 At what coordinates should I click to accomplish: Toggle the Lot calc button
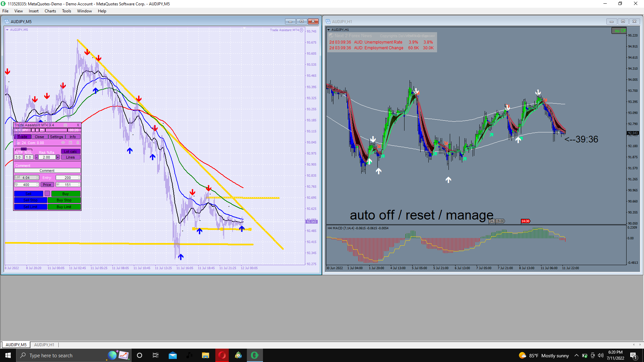[70, 152]
